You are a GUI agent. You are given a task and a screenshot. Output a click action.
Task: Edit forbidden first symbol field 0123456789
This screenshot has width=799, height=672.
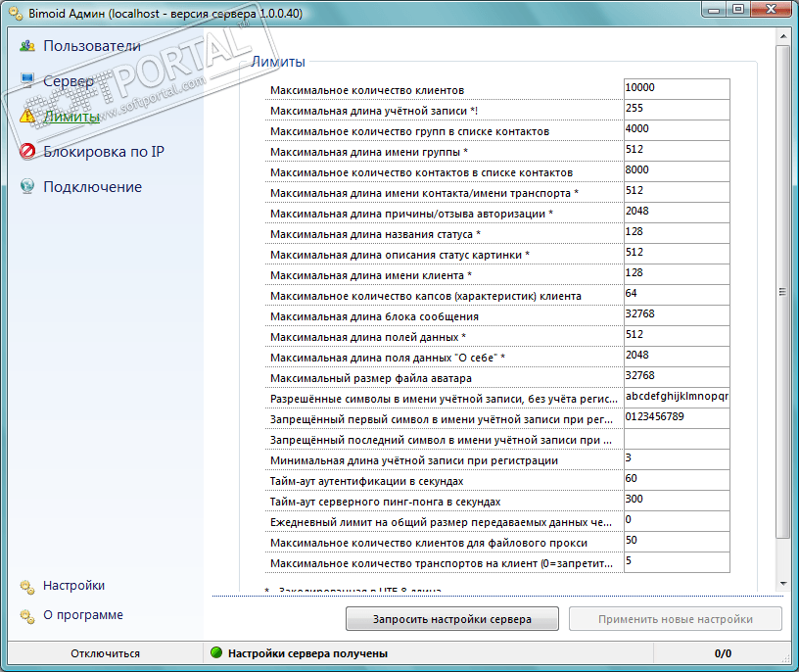[677, 418]
